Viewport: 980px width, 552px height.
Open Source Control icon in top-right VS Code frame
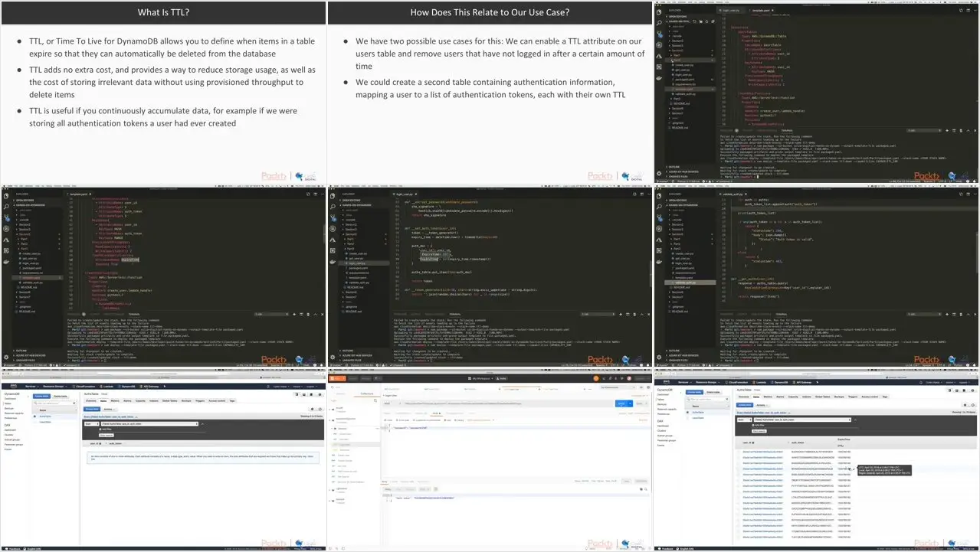tap(659, 34)
